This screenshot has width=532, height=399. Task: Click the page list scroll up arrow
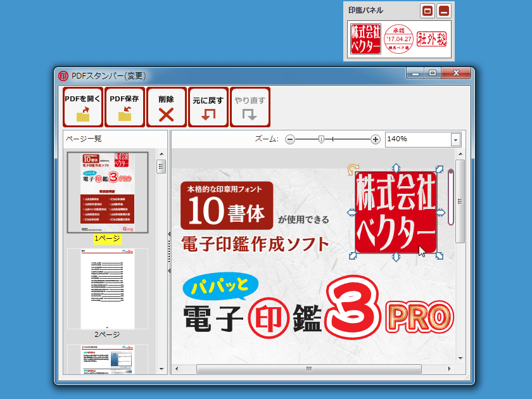coord(161,154)
